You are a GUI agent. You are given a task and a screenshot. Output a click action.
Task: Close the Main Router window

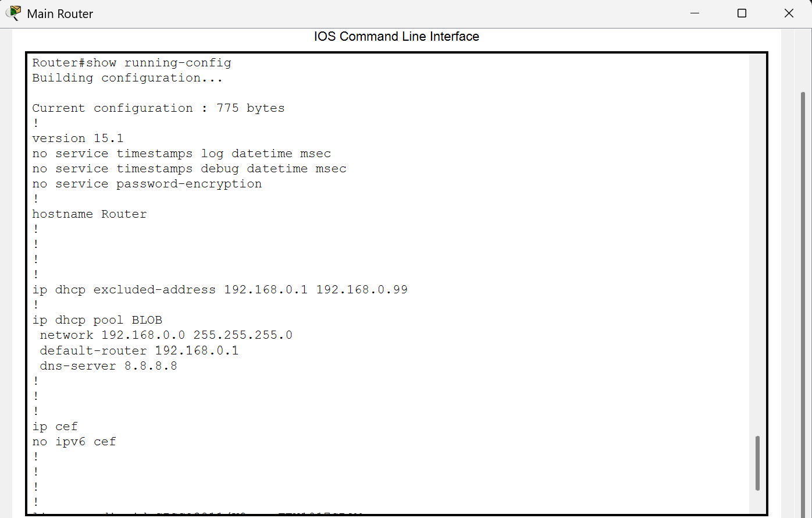tap(789, 13)
